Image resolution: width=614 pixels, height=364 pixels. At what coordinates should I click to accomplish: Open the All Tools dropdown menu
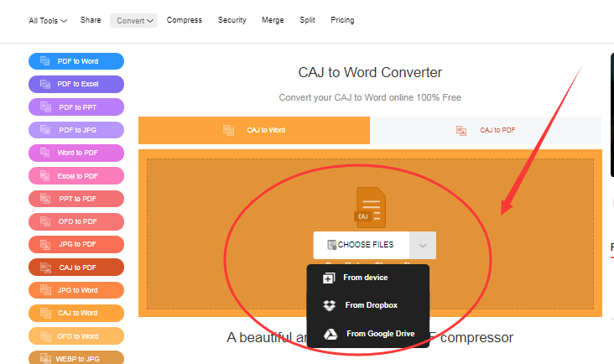point(48,20)
